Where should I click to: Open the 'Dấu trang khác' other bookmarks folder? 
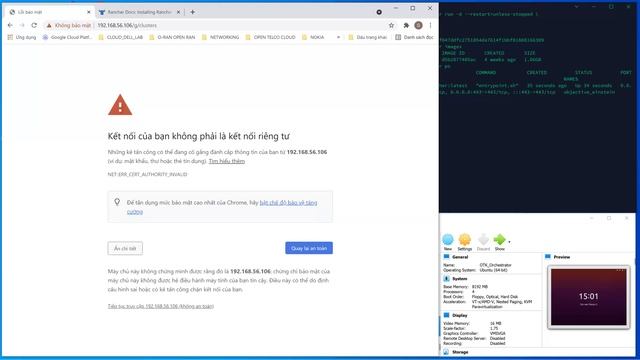(x=367, y=37)
